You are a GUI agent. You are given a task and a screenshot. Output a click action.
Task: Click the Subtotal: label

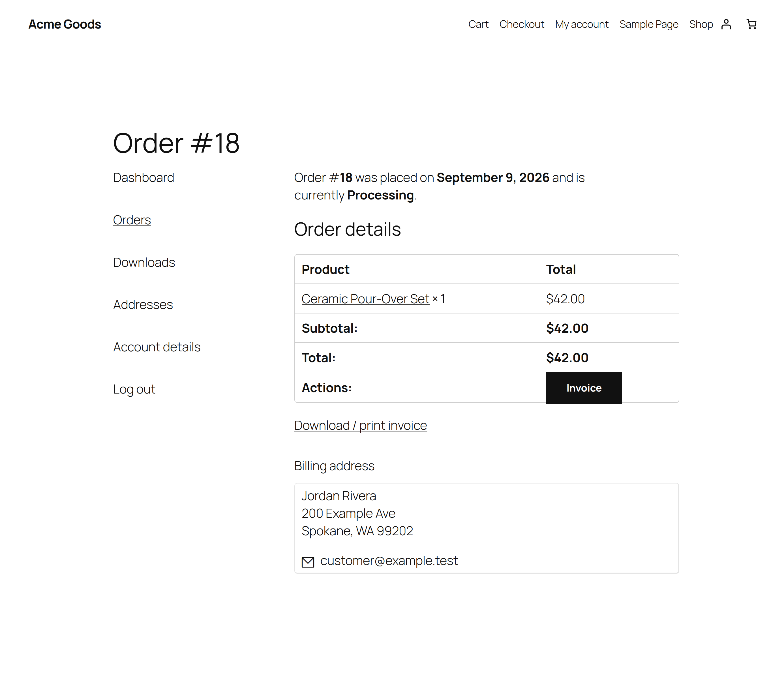click(329, 328)
